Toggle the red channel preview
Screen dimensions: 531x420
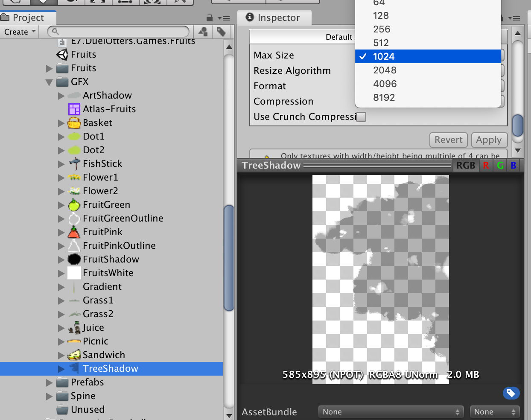[x=486, y=166]
